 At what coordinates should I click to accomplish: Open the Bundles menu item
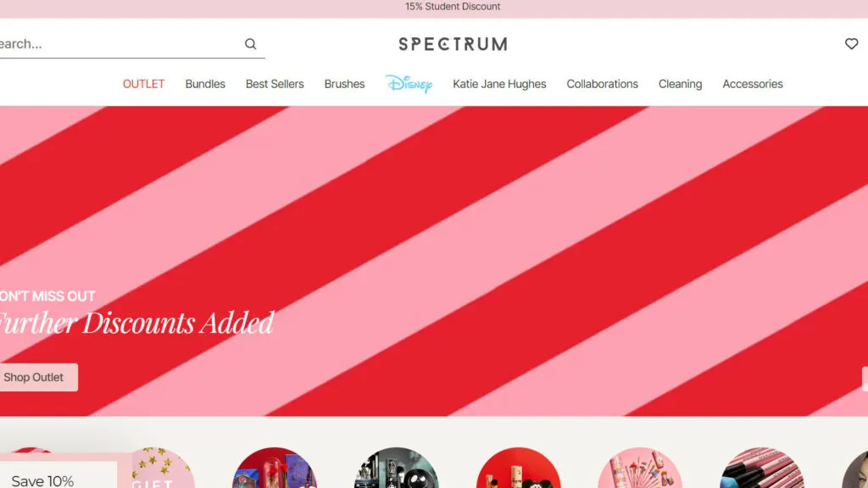click(205, 84)
